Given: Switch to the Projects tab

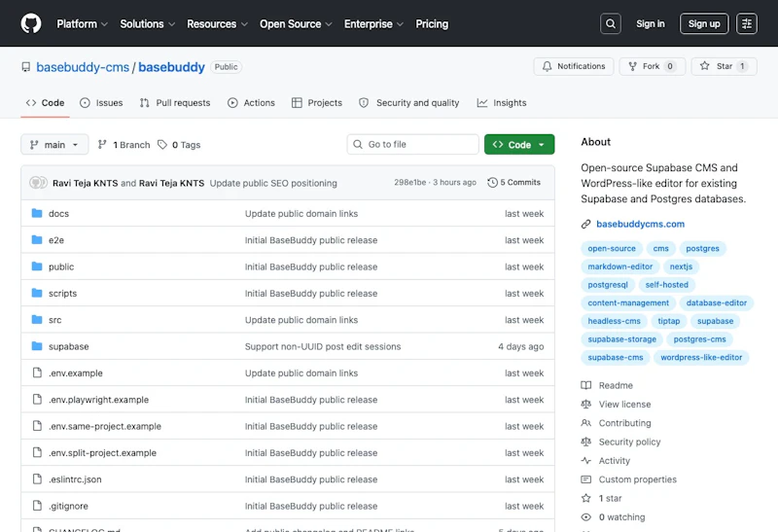Looking at the screenshot, I should tap(317, 103).
